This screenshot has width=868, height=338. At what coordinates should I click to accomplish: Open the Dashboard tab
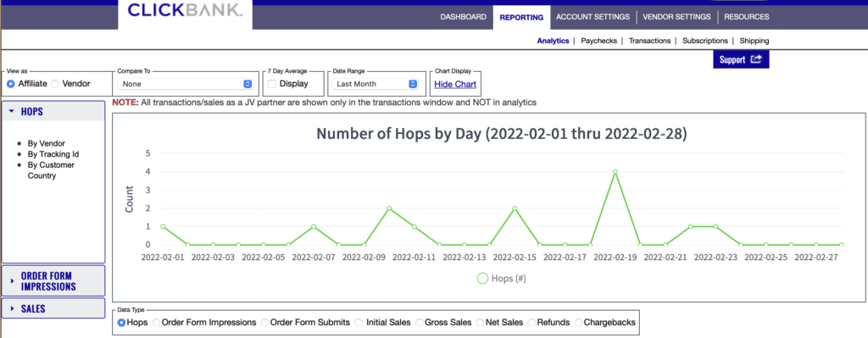point(463,17)
